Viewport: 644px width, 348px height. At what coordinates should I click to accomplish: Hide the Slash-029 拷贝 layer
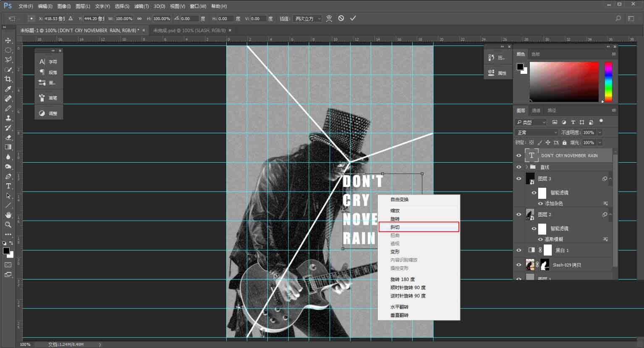pos(519,265)
